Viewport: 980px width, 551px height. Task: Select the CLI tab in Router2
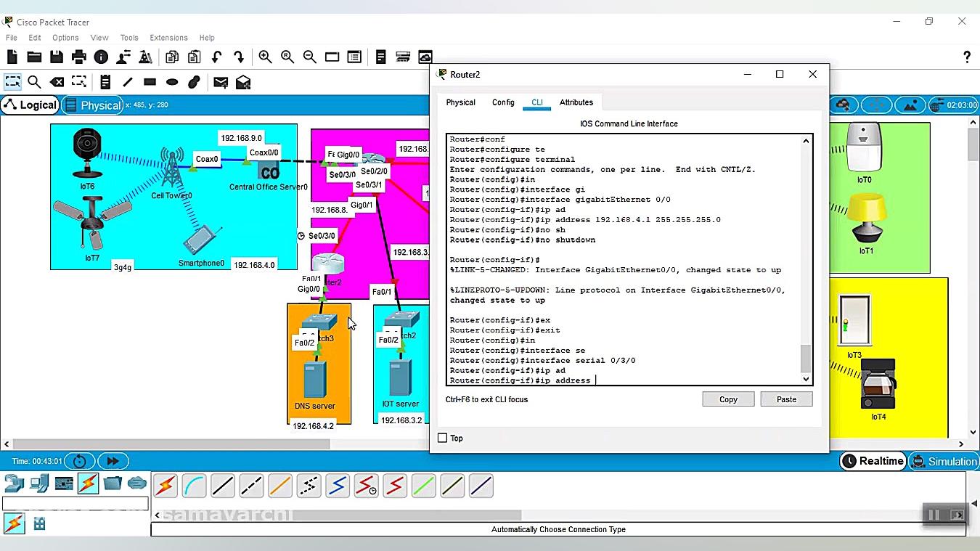click(x=537, y=102)
